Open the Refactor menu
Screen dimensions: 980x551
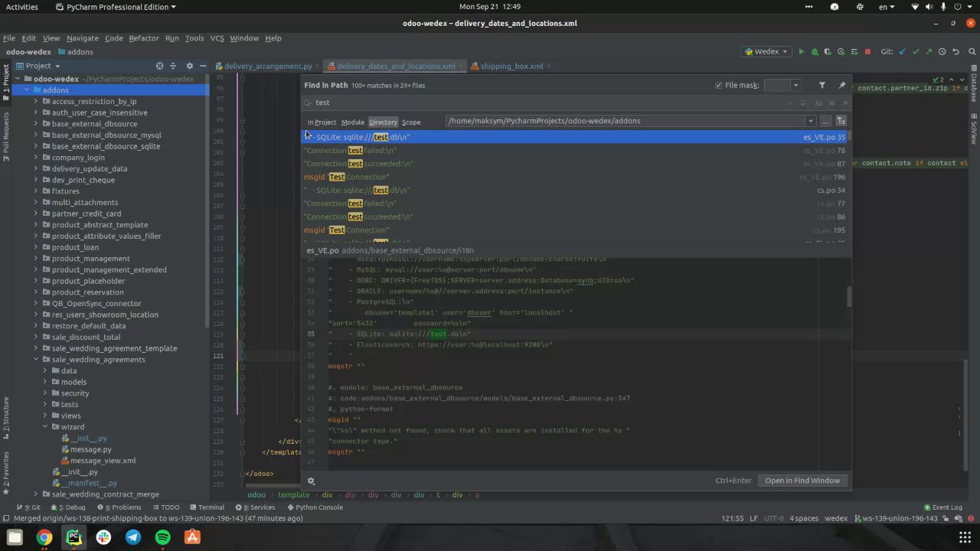[143, 38]
